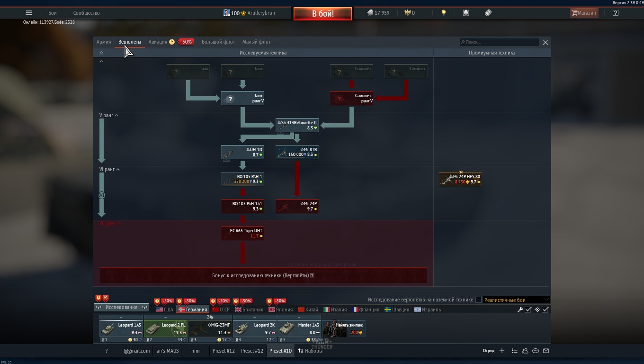The image size is (644, 364).
Task: Open the Реалистичные бои game mode dropdown
Action: (517, 300)
